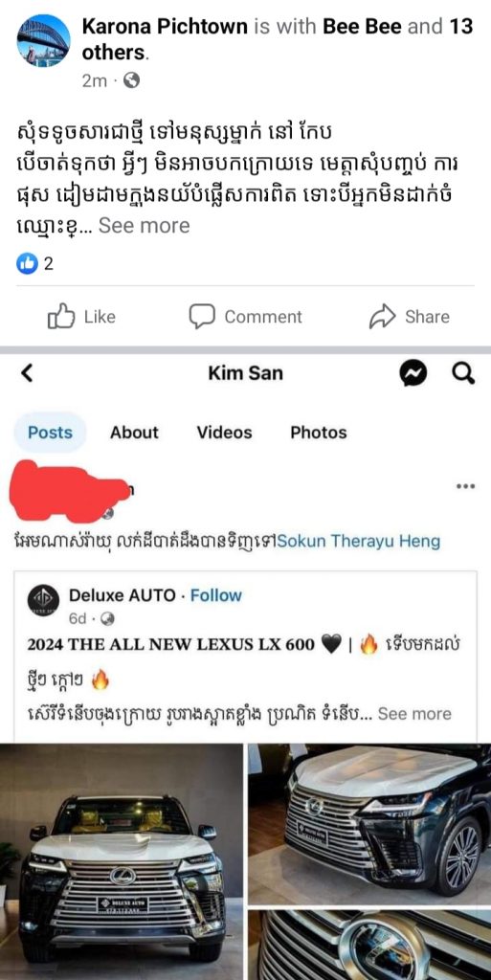
Task: Open the three-dot post options menu
Action: 465,486
